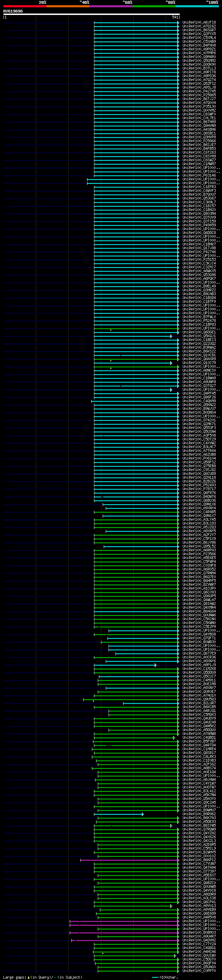Select the UniRef100_P78717 label
Screen dimensions: 222x980
(199, 489)
